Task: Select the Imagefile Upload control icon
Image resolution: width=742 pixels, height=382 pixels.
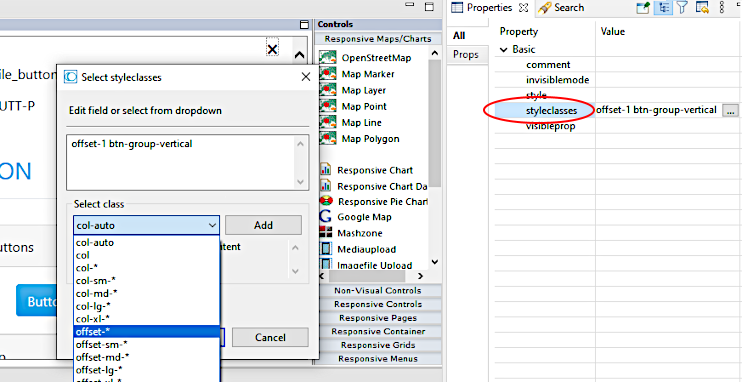Action: 326,265
